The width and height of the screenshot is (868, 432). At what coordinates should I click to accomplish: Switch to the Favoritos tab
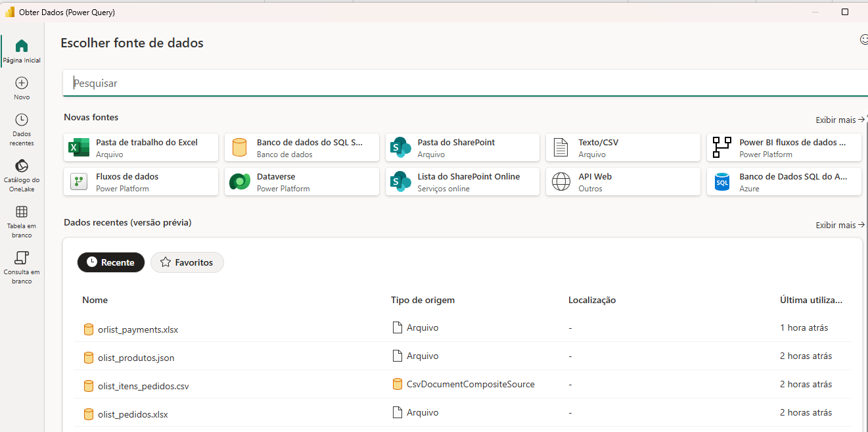(187, 262)
